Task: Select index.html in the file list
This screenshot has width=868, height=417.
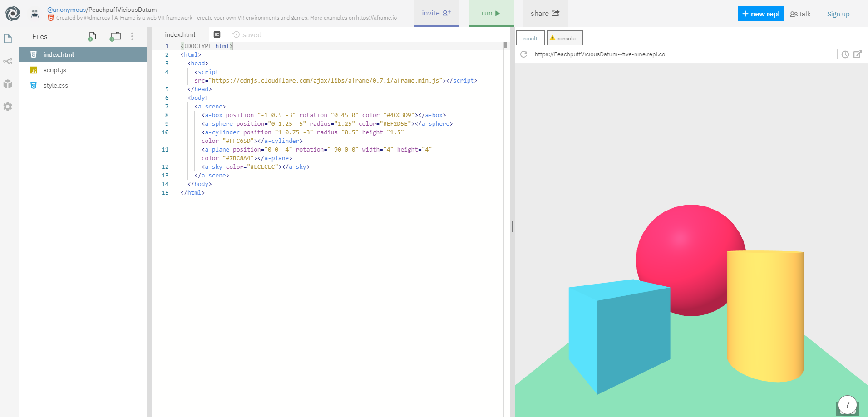Action: 83,54
